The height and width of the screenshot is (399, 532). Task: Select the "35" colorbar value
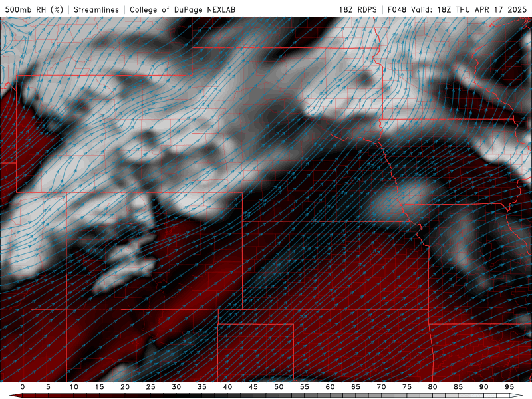point(202,387)
